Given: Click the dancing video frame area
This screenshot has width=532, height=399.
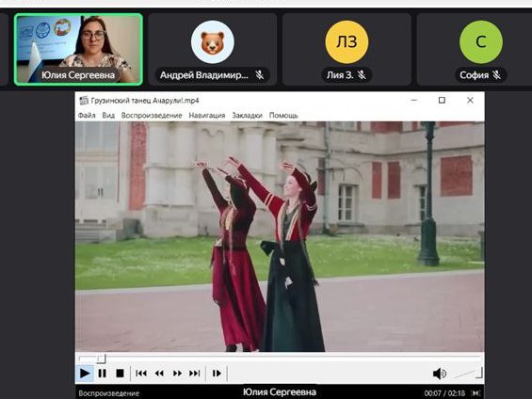Looking at the screenshot, I should tap(280, 236).
